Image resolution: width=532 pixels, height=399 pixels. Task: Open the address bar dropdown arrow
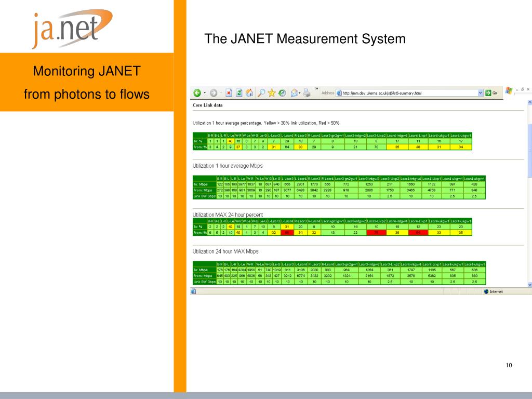pyautogui.click(x=481, y=93)
